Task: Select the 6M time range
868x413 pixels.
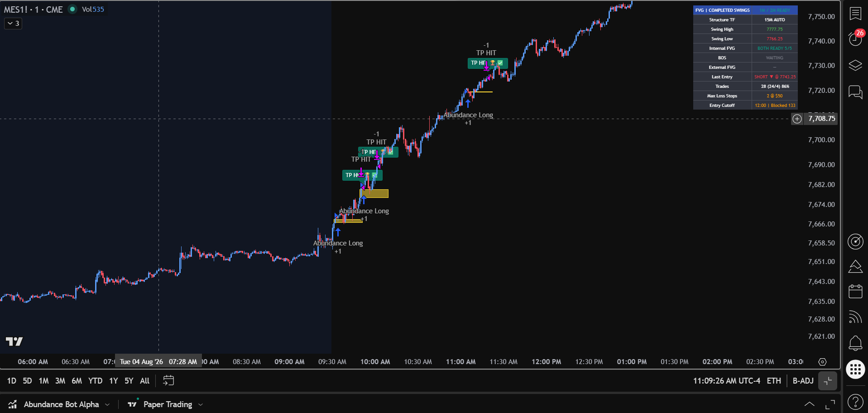Action: coord(77,381)
